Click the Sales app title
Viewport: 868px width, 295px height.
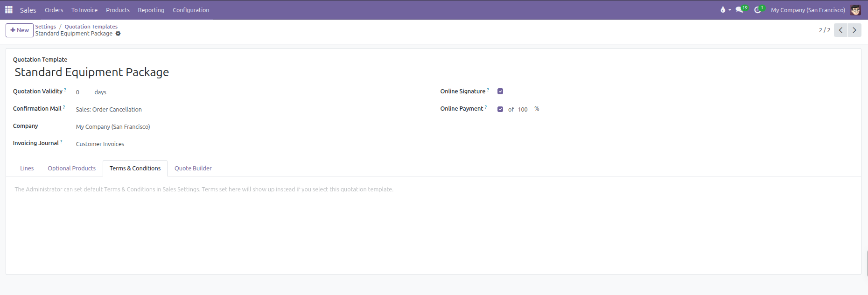[28, 10]
